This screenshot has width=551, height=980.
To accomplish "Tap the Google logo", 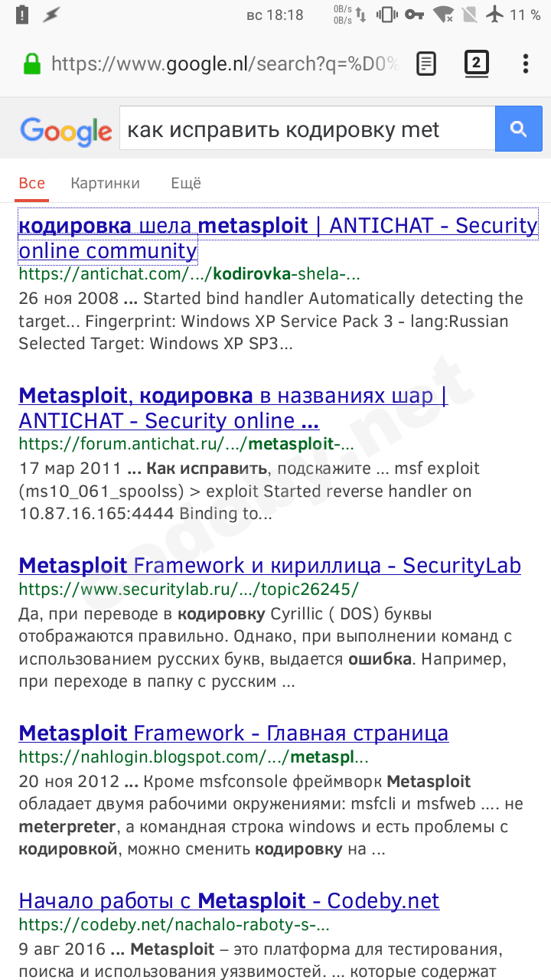I will pyautogui.click(x=66, y=131).
